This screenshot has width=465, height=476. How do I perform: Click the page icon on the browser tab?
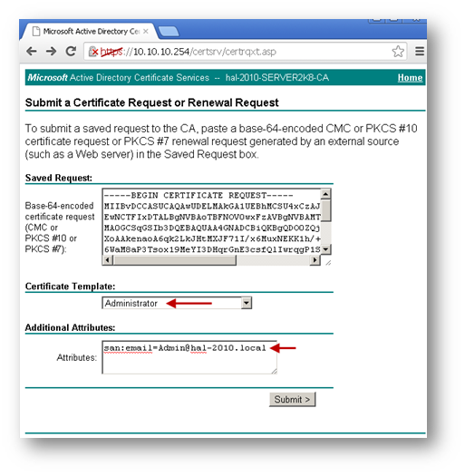tap(36, 31)
